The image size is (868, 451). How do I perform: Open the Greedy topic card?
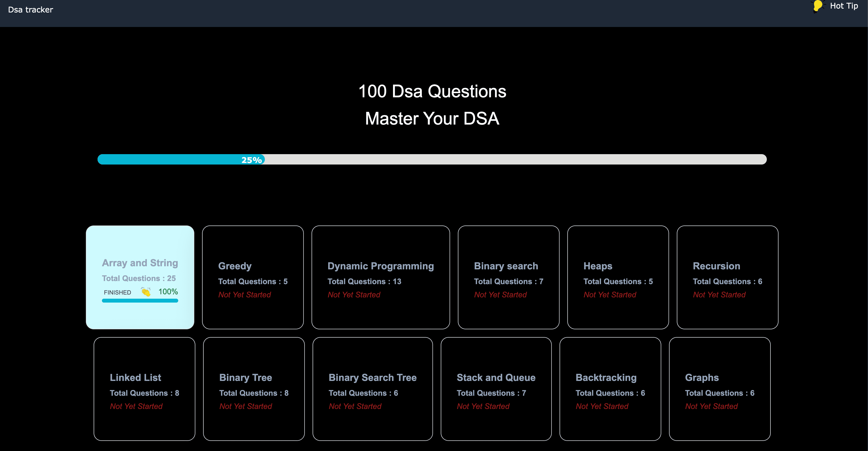coord(253,277)
